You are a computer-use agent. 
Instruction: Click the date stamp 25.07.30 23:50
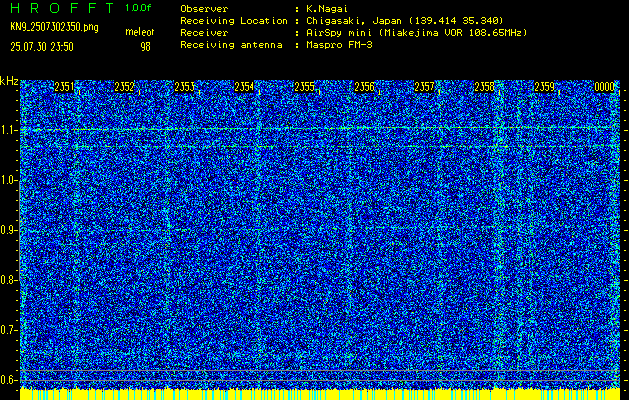tap(42, 47)
